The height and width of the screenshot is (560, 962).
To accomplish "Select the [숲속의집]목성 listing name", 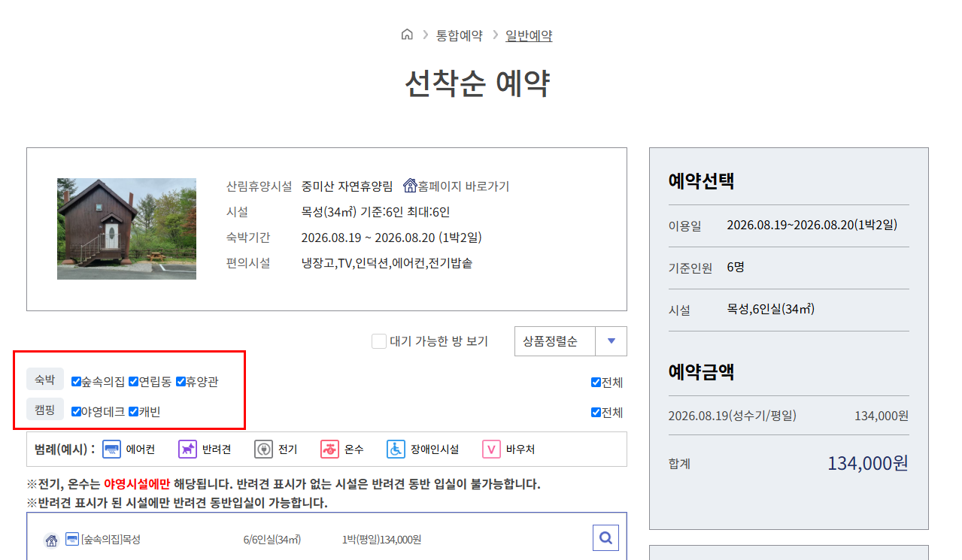I will tap(111, 540).
